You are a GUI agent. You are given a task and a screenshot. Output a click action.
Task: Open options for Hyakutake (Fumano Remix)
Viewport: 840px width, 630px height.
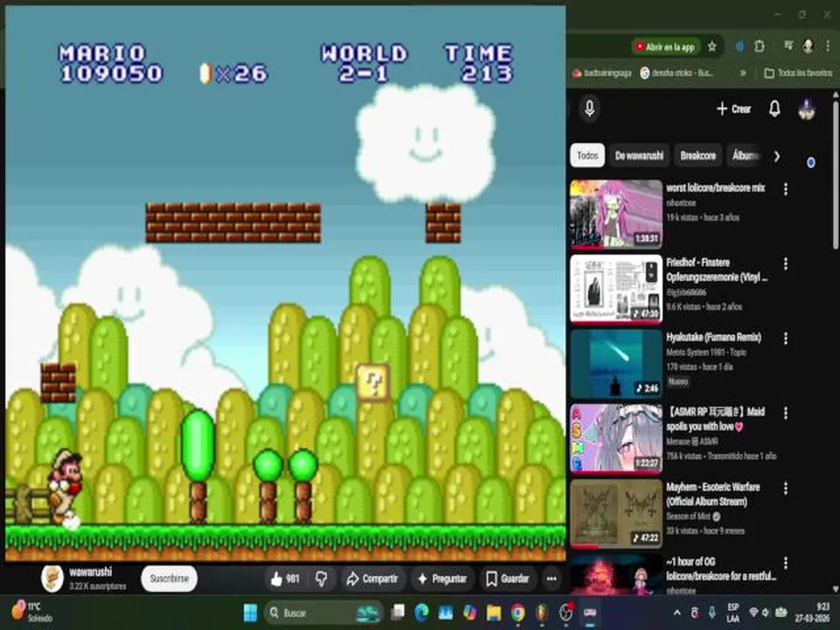[786, 339]
